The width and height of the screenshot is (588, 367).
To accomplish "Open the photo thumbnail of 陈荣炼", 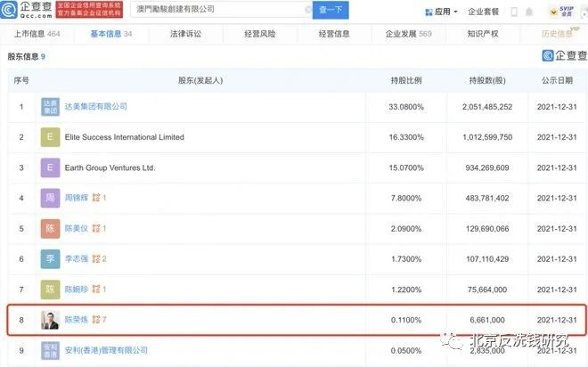I will (x=50, y=320).
